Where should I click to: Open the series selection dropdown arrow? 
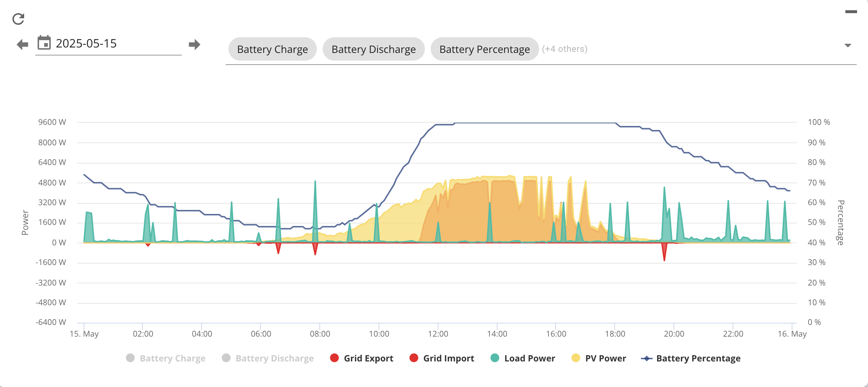pyautogui.click(x=848, y=46)
